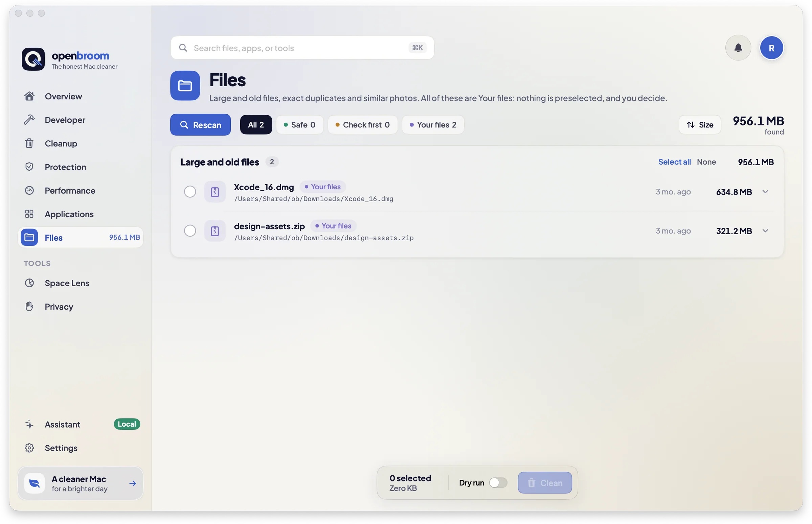Switch to the All 2 filter tab

(x=256, y=124)
